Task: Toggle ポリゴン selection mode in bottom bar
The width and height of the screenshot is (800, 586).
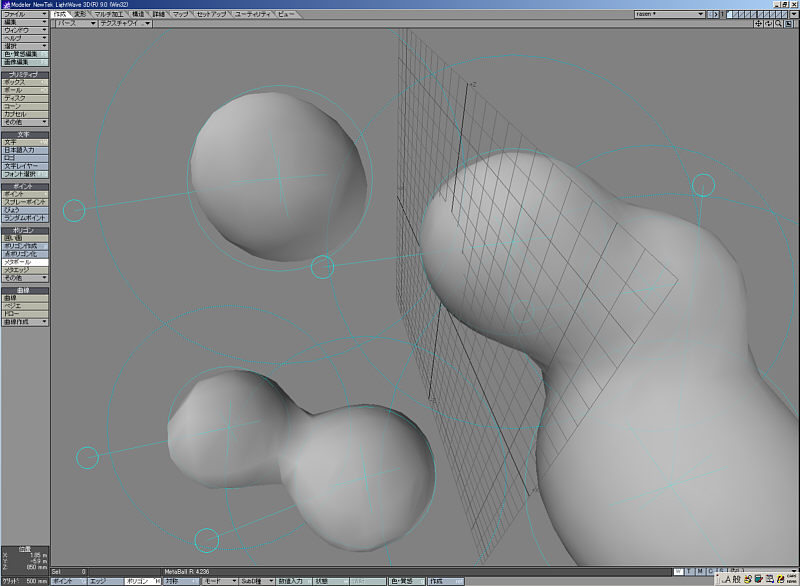Action: click(x=139, y=581)
